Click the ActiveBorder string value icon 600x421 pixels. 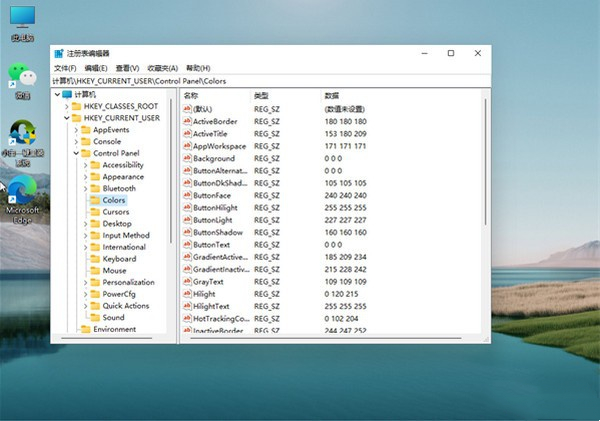186,121
